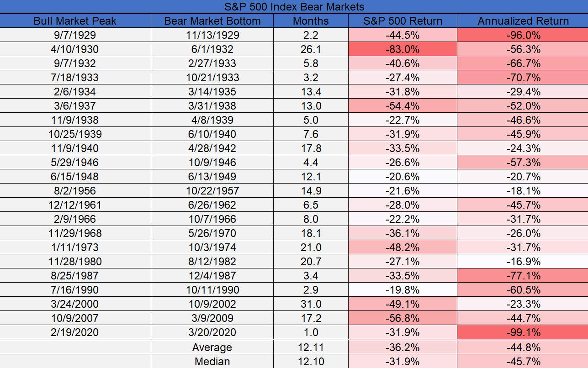Select the -99.1% annualized return cell
This screenshot has height=368, width=588.
pos(523,332)
